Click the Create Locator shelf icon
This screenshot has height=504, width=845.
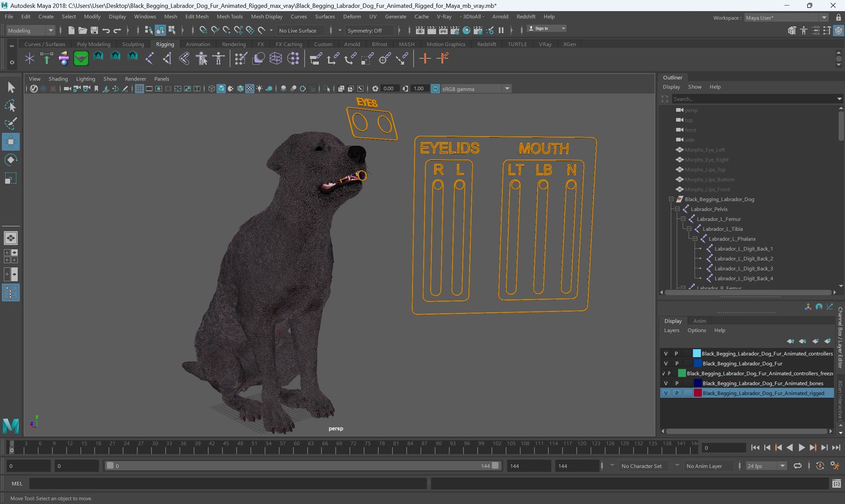29,58
